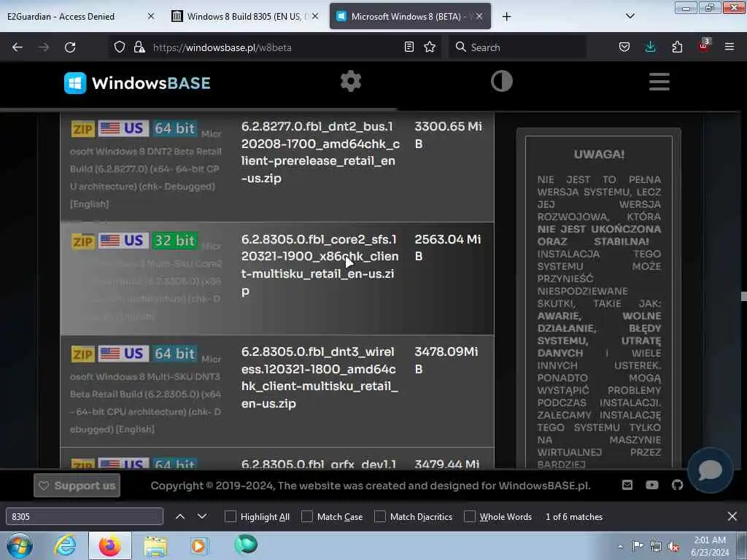Go to previous find match

(x=180, y=516)
